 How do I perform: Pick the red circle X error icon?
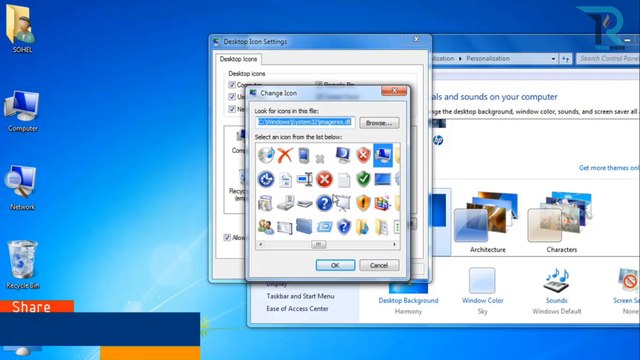coord(324,179)
